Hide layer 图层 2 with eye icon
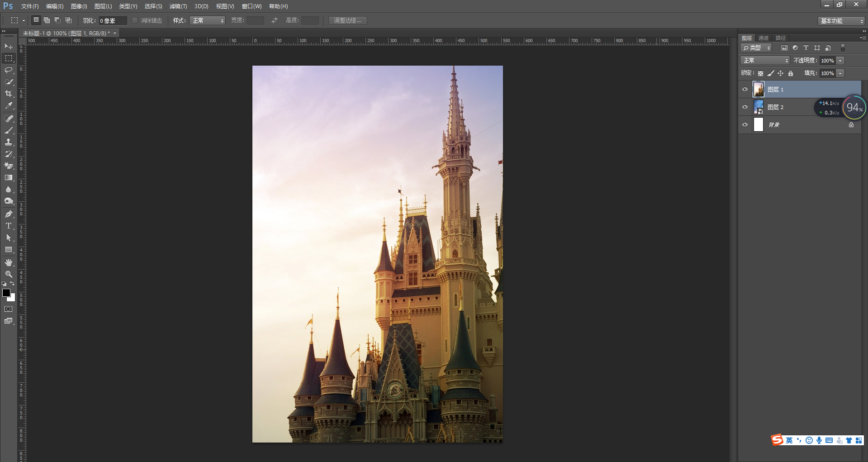868x462 pixels. (745, 107)
